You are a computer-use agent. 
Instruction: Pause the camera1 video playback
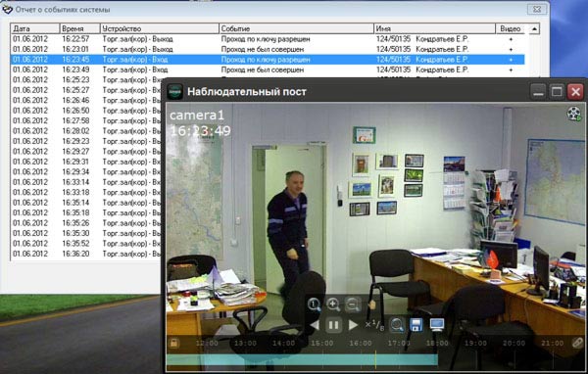point(333,325)
